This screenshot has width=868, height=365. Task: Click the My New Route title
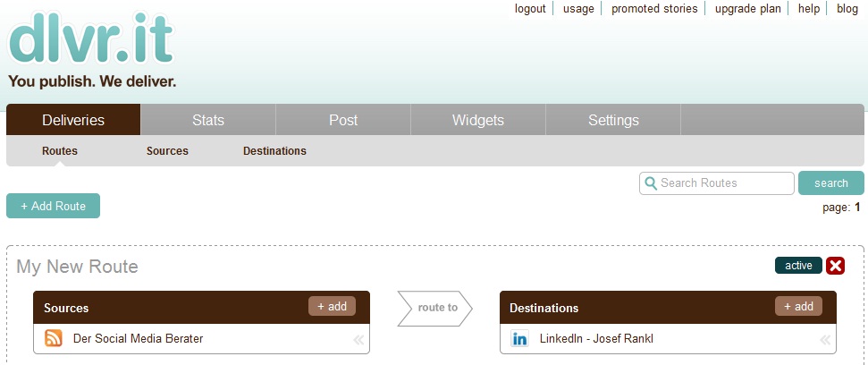coord(77,267)
